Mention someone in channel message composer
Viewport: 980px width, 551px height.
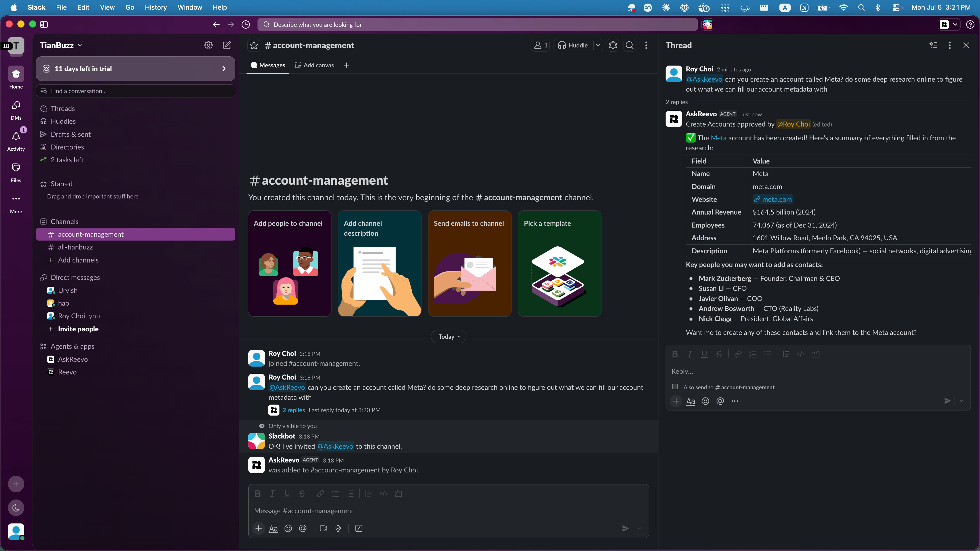[x=303, y=528]
